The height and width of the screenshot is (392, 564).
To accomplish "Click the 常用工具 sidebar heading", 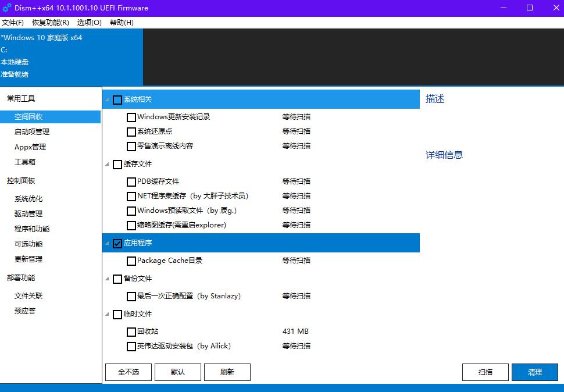I will click(21, 99).
